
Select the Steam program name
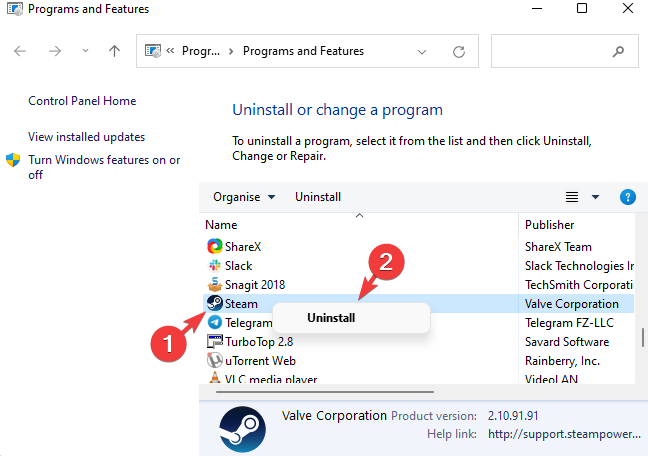pyautogui.click(x=241, y=304)
